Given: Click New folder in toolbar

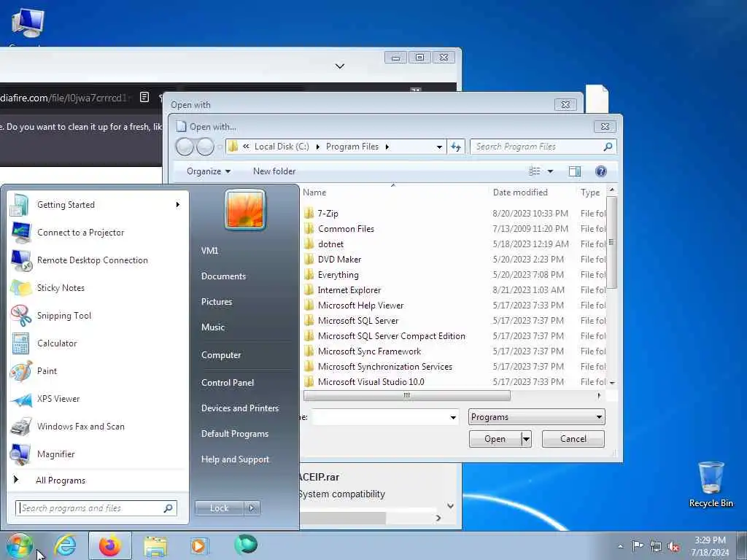Looking at the screenshot, I should pyautogui.click(x=274, y=171).
